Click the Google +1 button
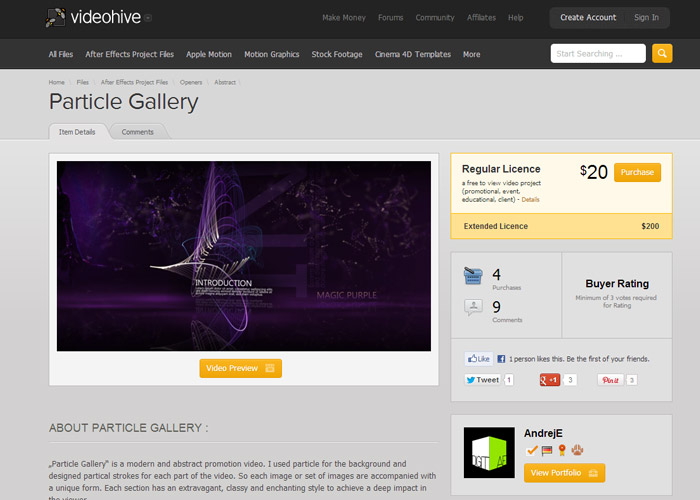The width and height of the screenshot is (700, 500). click(550, 380)
